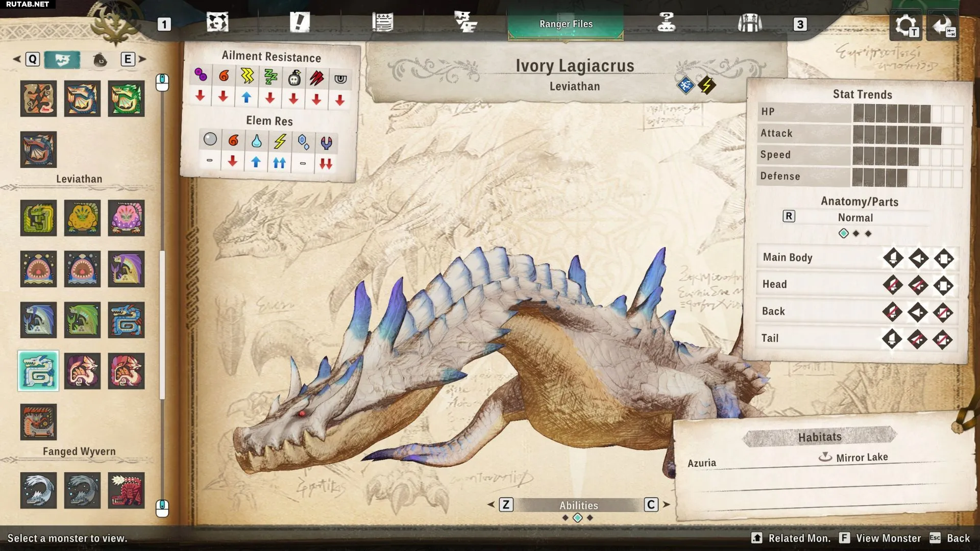Open the notes list menu icon
980x551 pixels.
[x=382, y=22]
